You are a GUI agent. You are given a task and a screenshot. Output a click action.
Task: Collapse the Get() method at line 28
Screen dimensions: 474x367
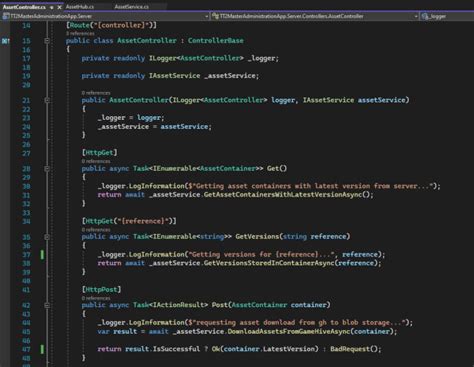47,169
